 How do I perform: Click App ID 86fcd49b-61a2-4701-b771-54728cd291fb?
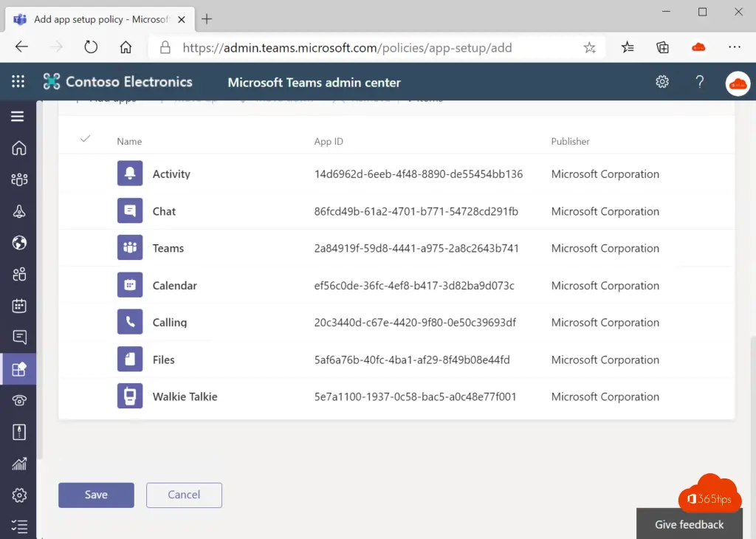pos(416,211)
